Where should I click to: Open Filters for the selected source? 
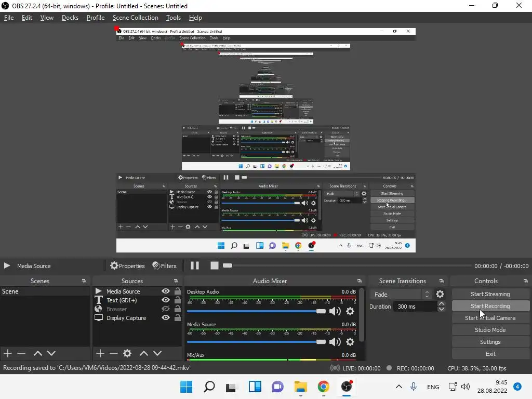(164, 265)
